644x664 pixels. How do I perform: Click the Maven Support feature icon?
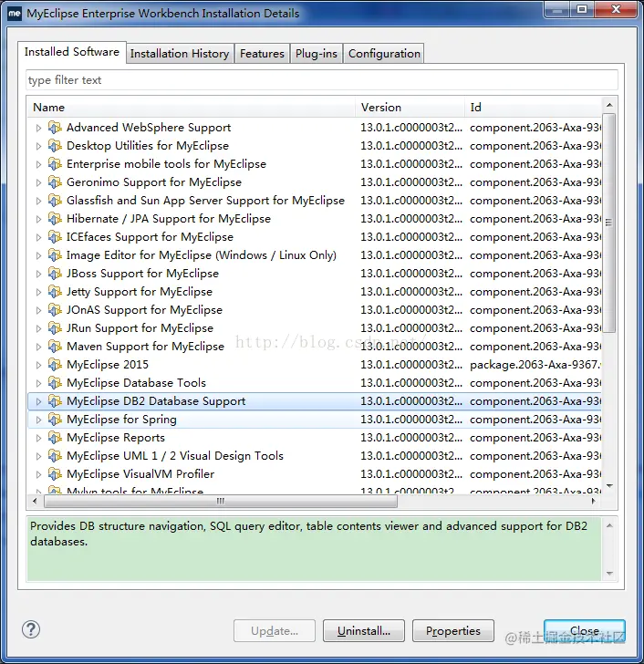pyautogui.click(x=55, y=346)
